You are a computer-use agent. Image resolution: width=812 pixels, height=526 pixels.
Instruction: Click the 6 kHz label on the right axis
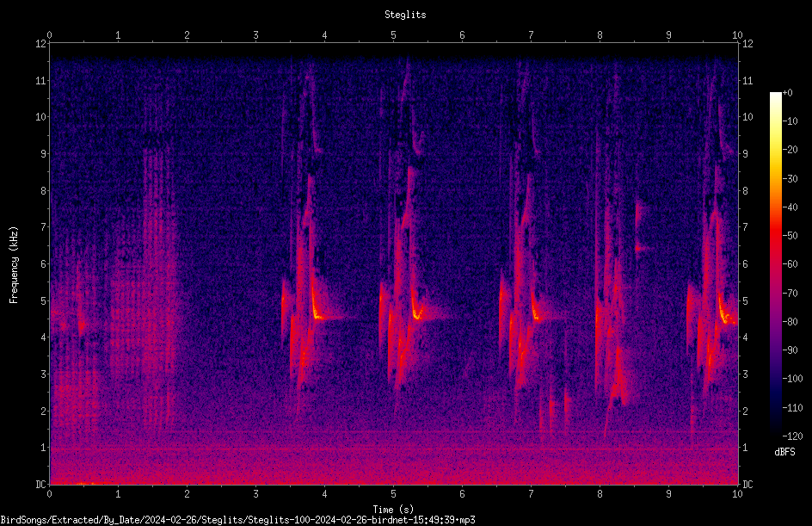point(745,263)
